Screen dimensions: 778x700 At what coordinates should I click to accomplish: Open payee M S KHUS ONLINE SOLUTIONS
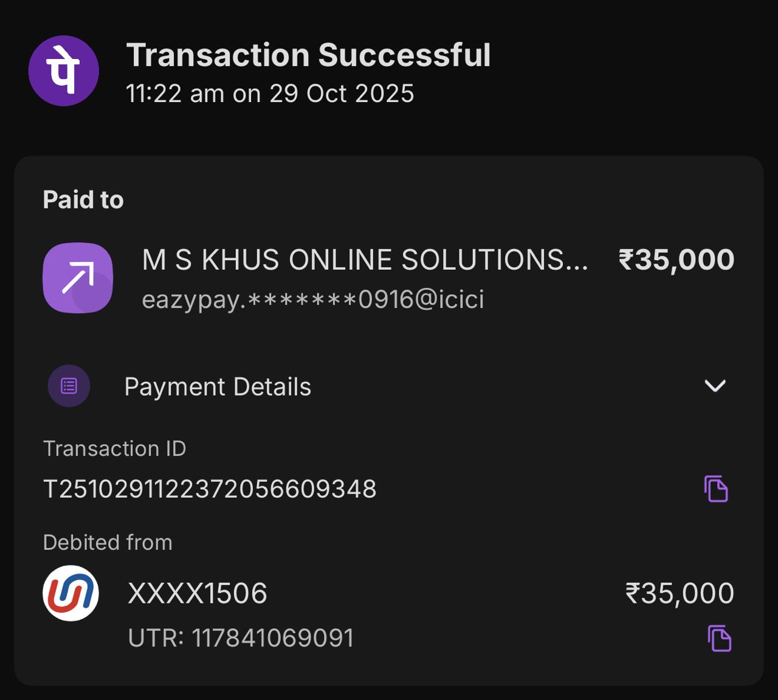[x=365, y=260]
